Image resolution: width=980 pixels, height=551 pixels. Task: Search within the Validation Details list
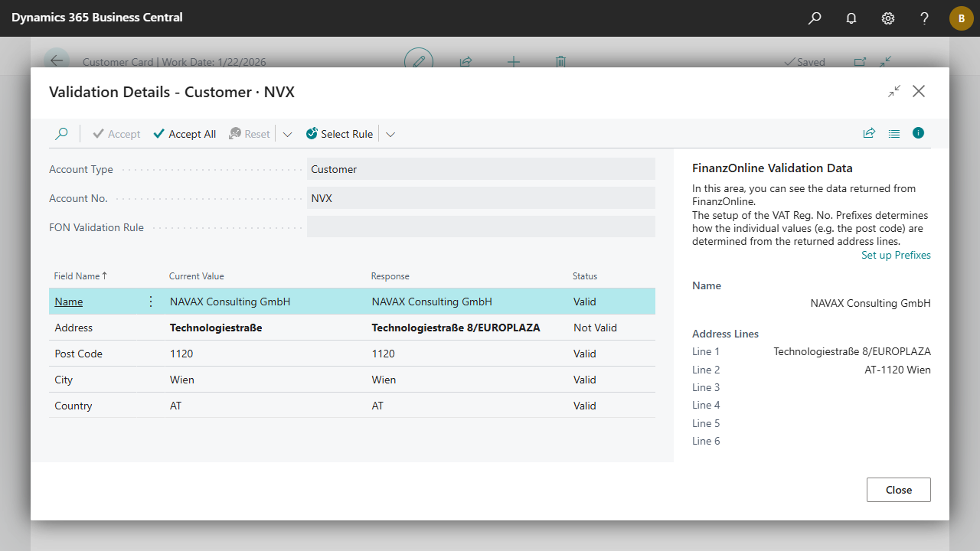point(61,134)
